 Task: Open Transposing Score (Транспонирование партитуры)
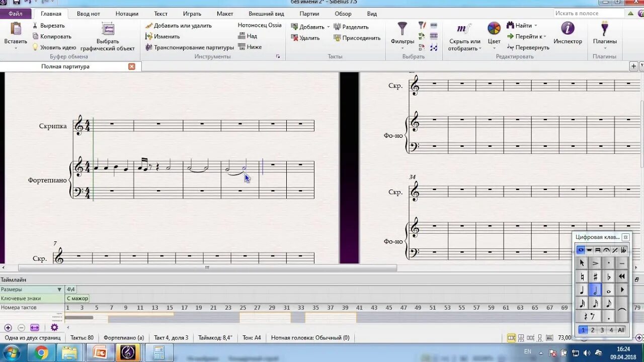(190, 47)
